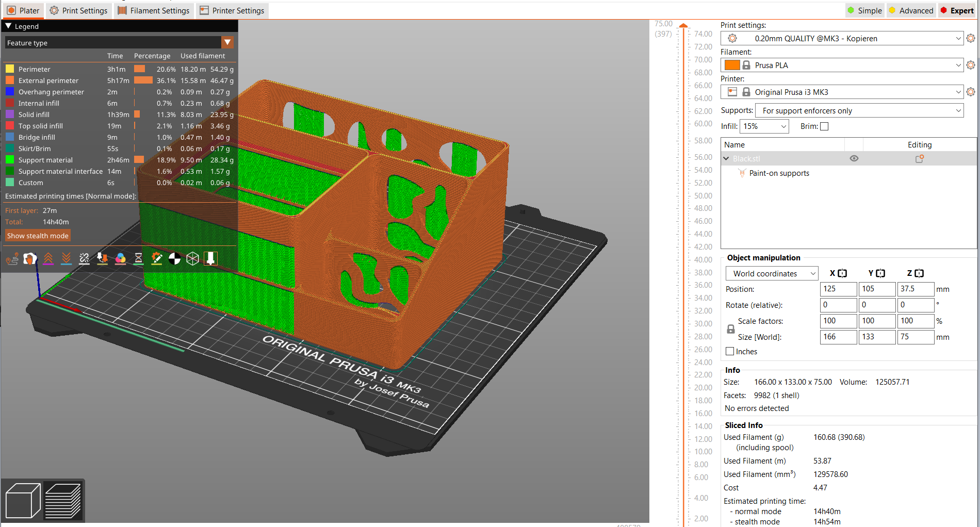
Task: Toggle Support material feature in legend
Action: point(119,160)
